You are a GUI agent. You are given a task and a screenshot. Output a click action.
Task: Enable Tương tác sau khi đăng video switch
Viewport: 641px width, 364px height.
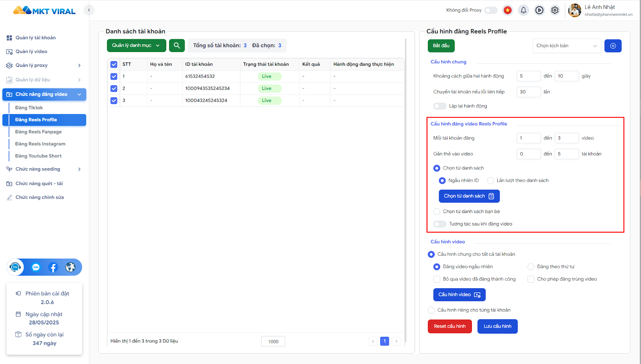coord(439,224)
